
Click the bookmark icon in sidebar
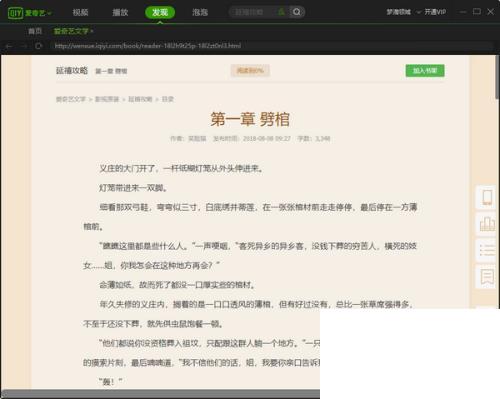(x=487, y=277)
